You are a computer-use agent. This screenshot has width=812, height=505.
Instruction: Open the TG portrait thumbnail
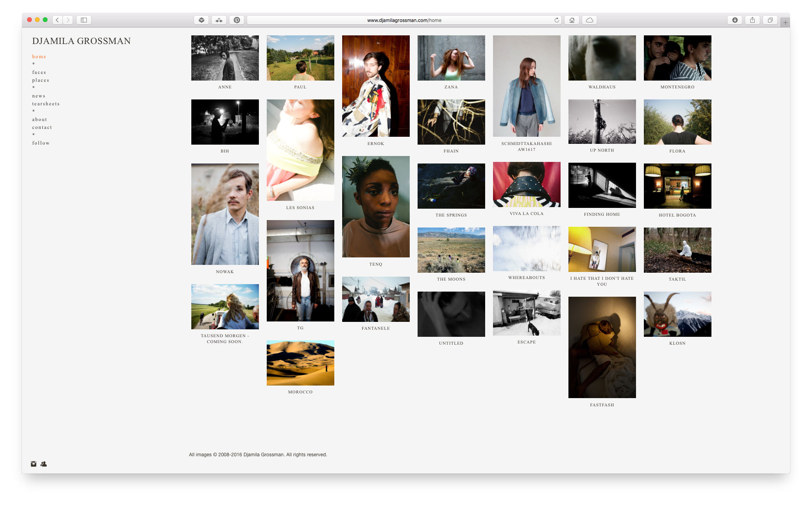301,271
